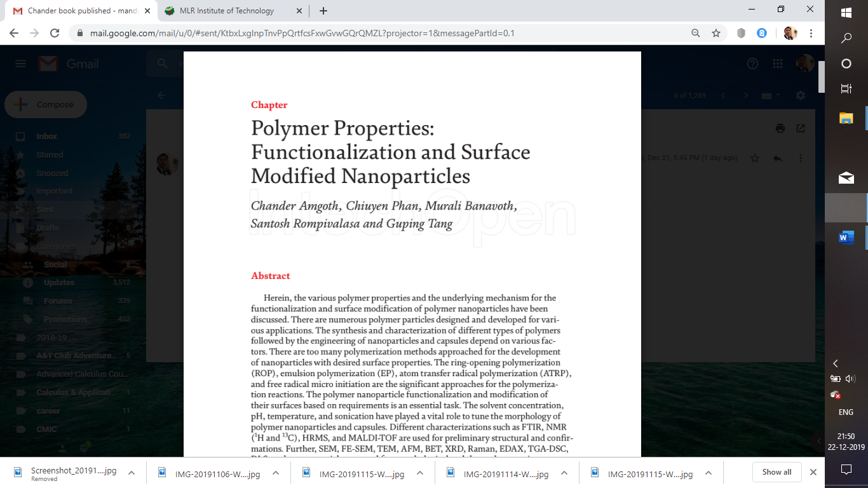
Task: Click the address bar URL field
Action: (381, 33)
